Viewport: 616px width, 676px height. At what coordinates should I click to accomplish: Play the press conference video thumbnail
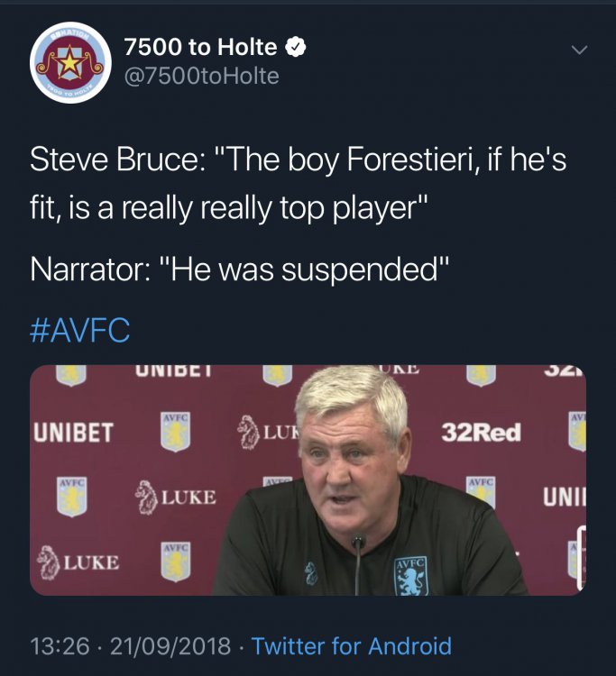point(308,480)
